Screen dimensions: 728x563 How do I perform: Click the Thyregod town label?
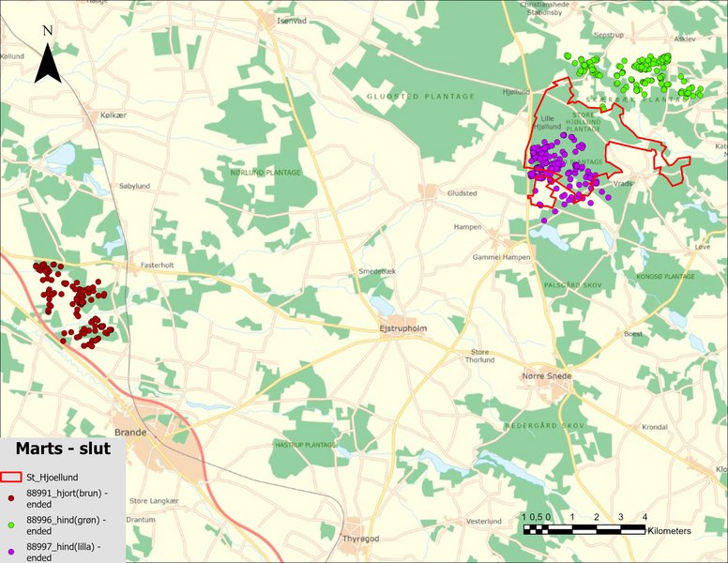click(360, 539)
